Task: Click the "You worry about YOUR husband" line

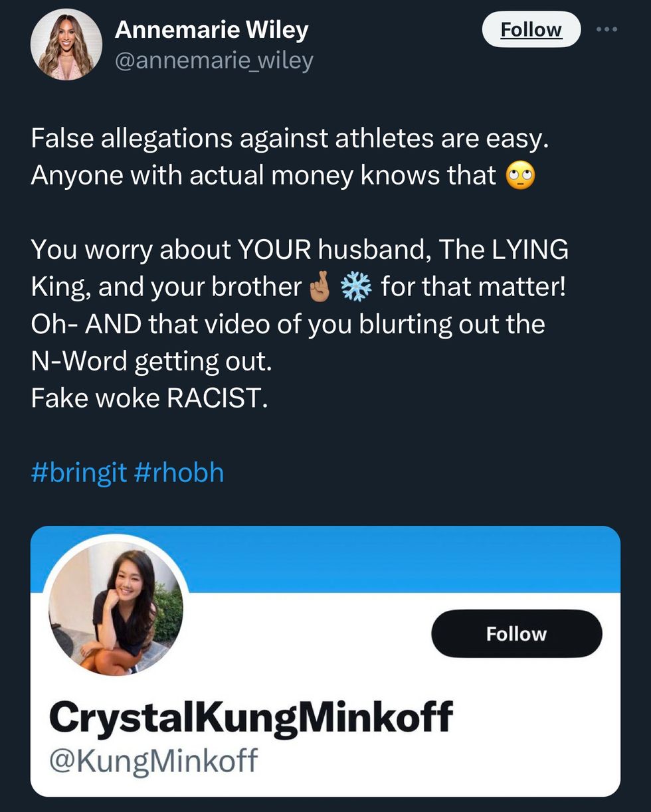Action: click(299, 250)
